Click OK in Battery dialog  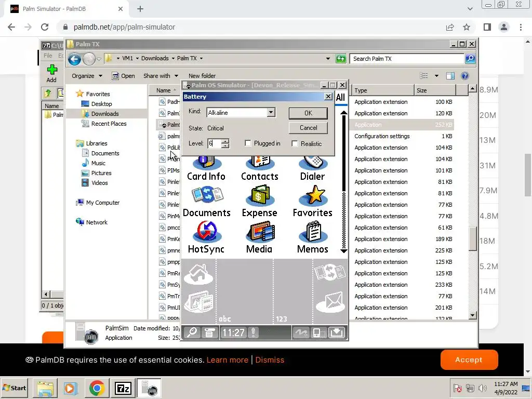(308, 113)
